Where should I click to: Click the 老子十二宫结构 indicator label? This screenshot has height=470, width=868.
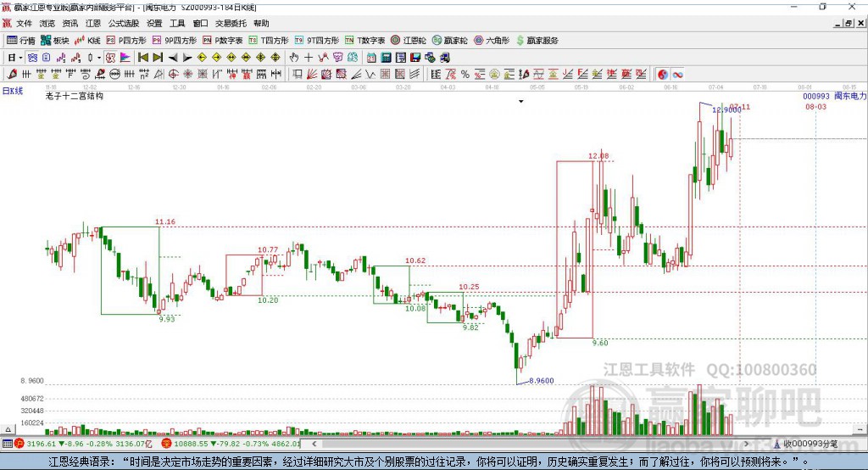point(75,96)
